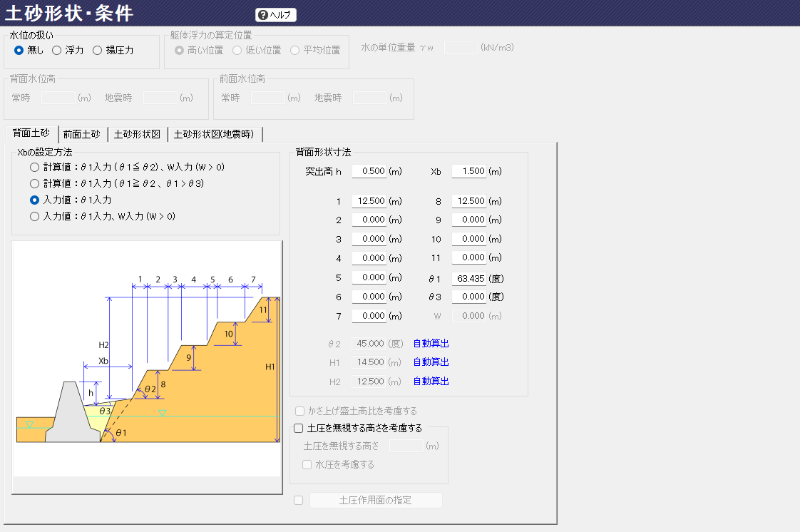
Task: Click the Xb value input field
Action: coord(468,171)
